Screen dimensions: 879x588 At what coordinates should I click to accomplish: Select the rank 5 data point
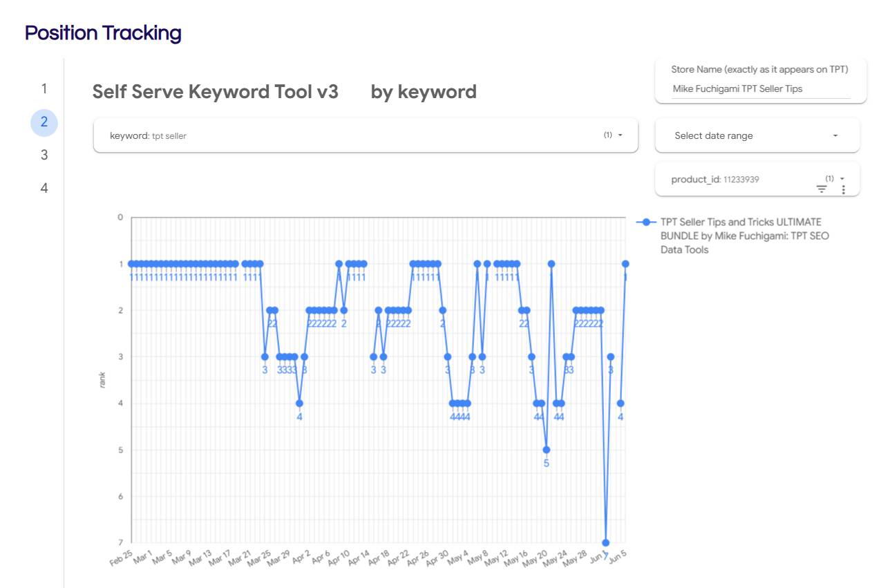(546, 450)
